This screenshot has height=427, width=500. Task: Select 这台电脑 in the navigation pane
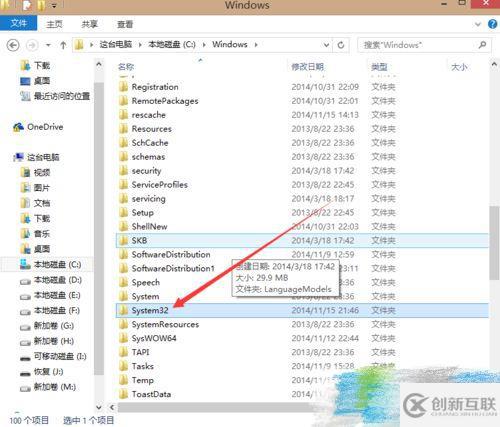pos(36,157)
